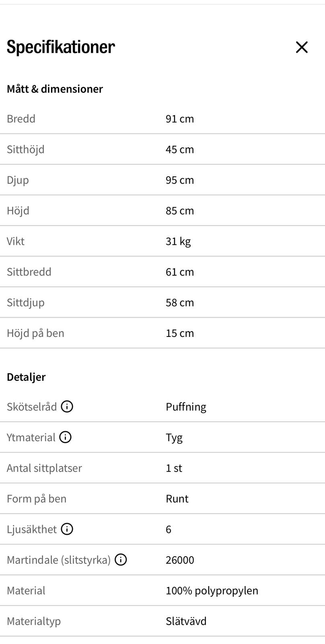
Task: Open info icon next to Ljusäkthet
Action: 67,529
